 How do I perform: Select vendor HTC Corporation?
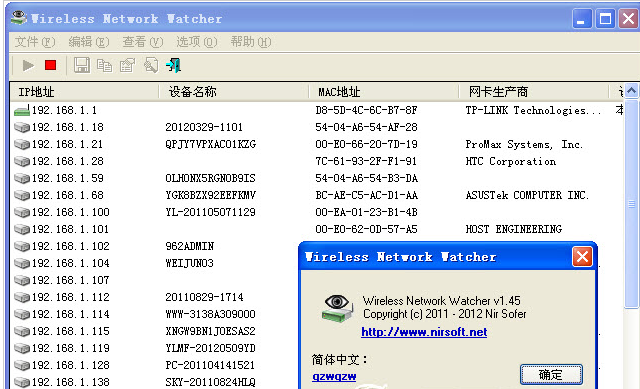click(511, 162)
